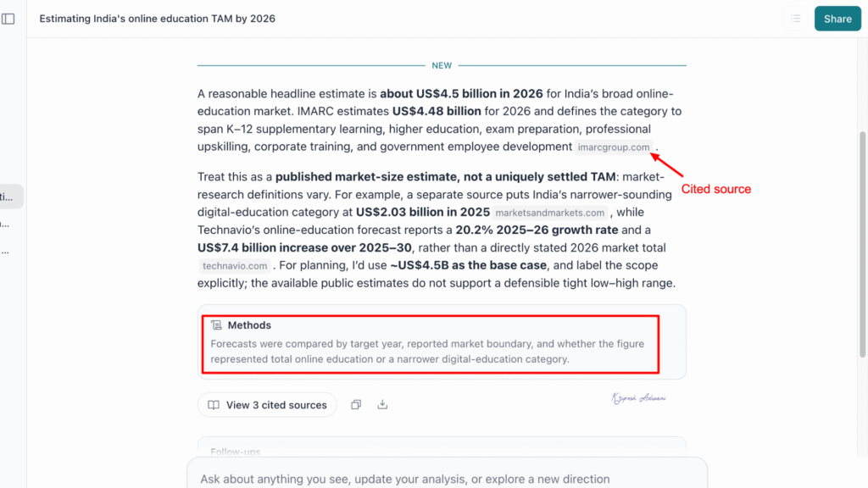Open the imarcgroup.com citation chip
868x488 pixels.
coord(614,147)
